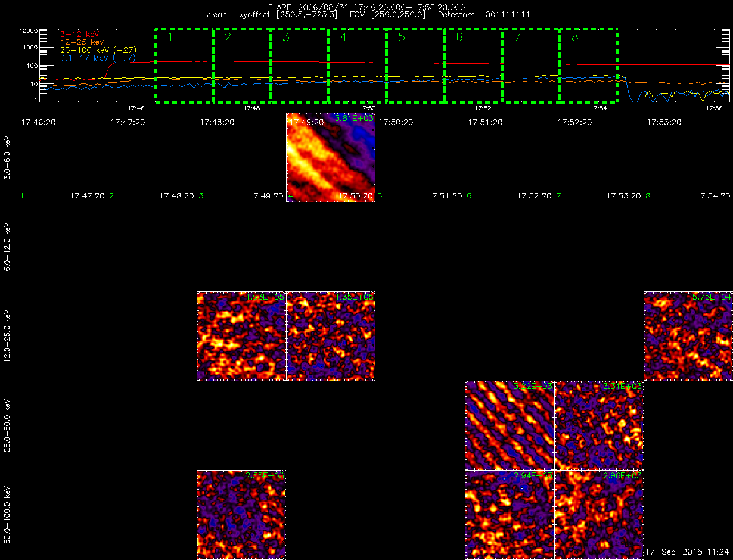The image size is (733, 560).
Task: Select the 25-50 keV image labeled 3.31E+03
Action: [x=599, y=425]
